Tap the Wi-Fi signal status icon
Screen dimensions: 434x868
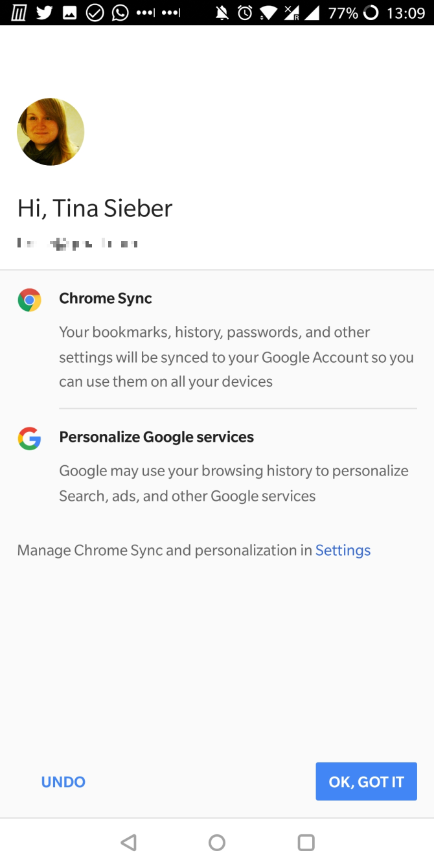point(267,13)
